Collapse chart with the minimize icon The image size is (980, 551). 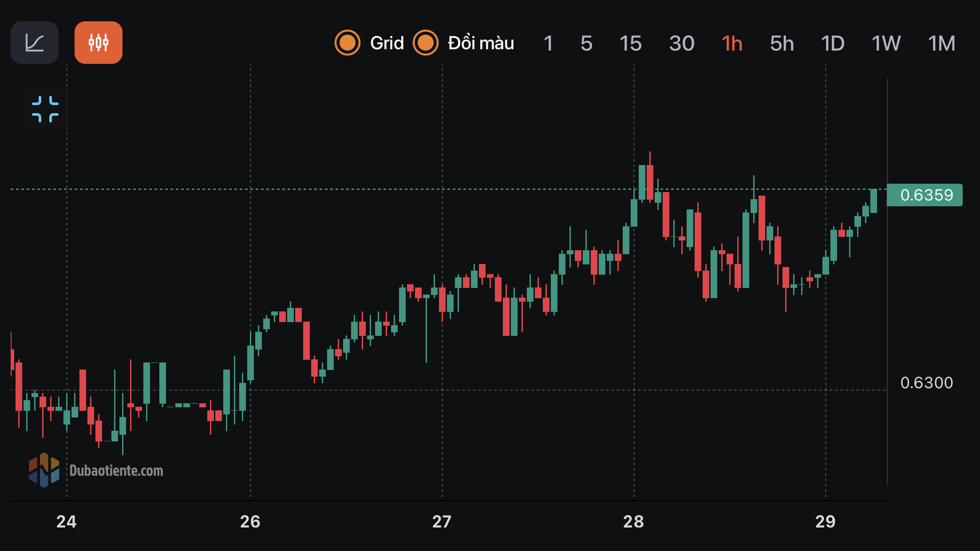(x=45, y=109)
